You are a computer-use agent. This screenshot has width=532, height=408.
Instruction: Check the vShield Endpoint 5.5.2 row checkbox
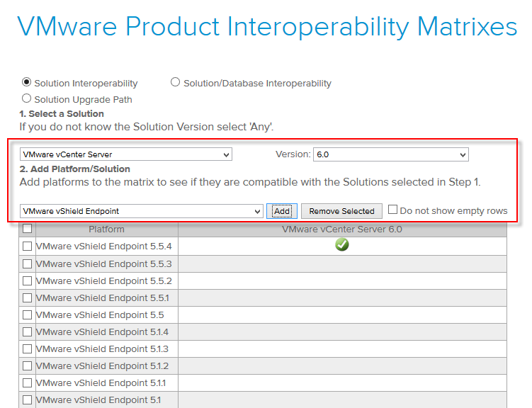27,280
